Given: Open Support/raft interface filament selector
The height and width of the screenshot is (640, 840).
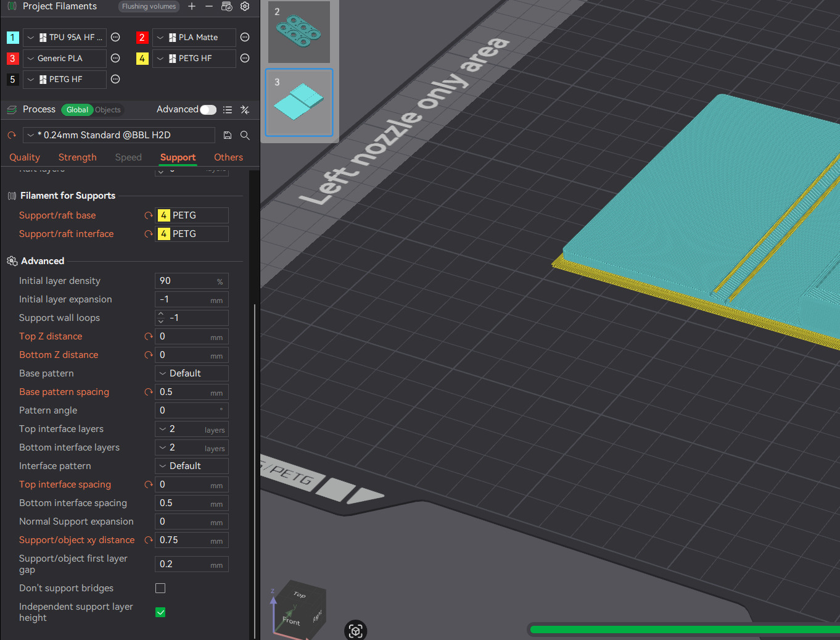Looking at the screenshot, I should click(192, 234).
